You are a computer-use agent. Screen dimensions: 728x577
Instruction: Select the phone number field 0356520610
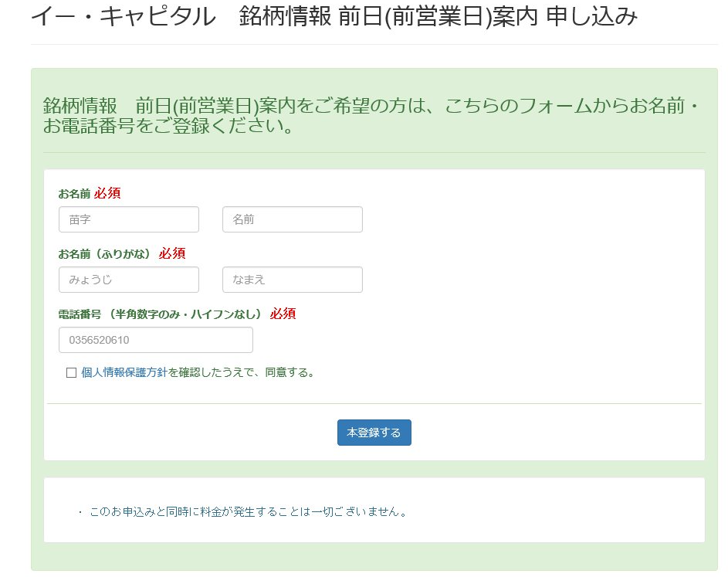(156, 340)
